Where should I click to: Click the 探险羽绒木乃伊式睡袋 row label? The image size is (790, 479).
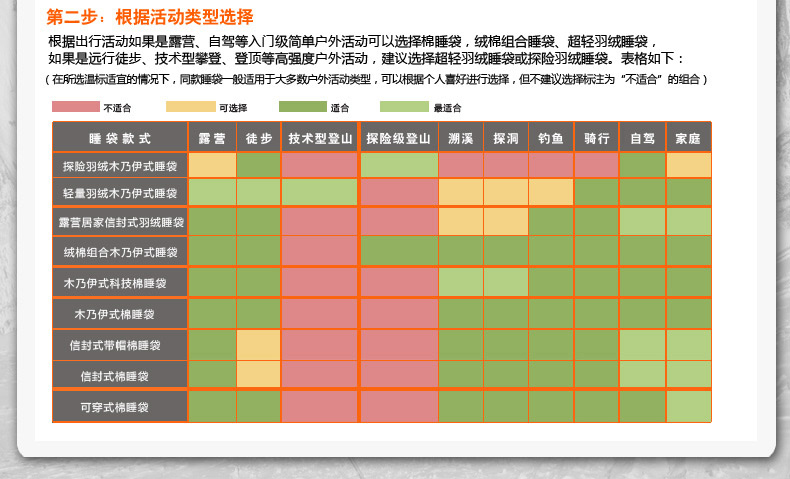click(120, 166)
